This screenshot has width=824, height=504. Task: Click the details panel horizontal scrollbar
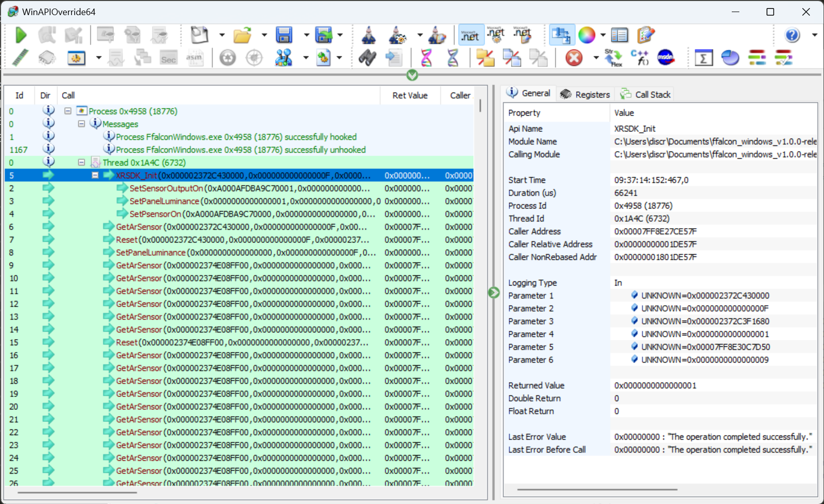click(x=598, y=489)
